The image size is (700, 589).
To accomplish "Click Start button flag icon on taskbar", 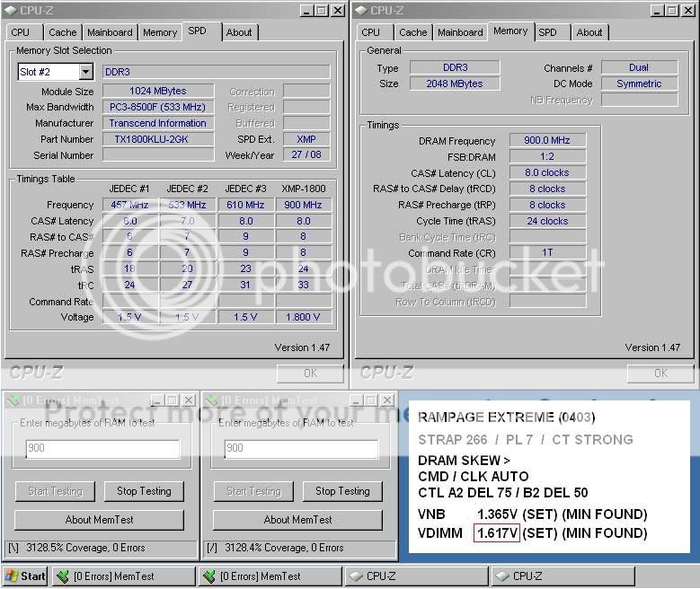I will 12,576.
